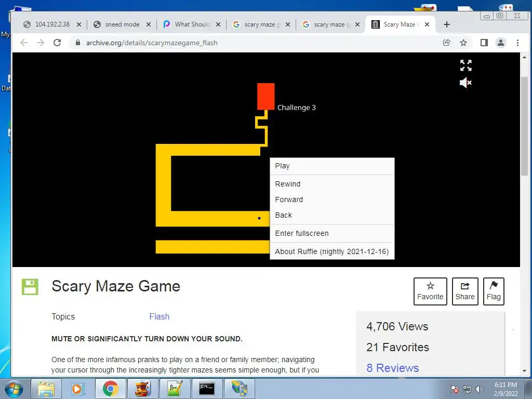The height and width of the screenshot is (399, 532).
Task: Click the Chrome taskbar icon
Action: [x=110, y=389]
